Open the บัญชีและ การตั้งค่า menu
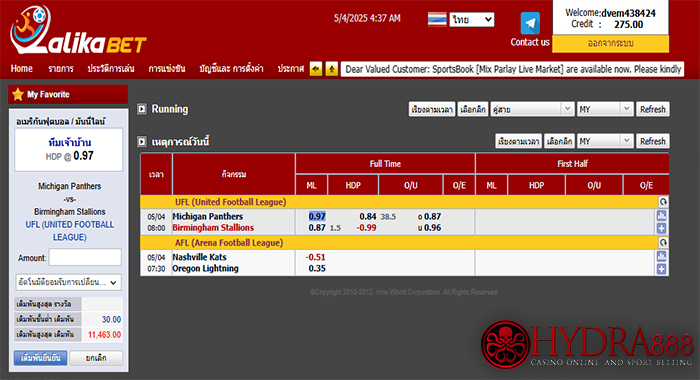 pyautogui.click(x=231, y=69)
